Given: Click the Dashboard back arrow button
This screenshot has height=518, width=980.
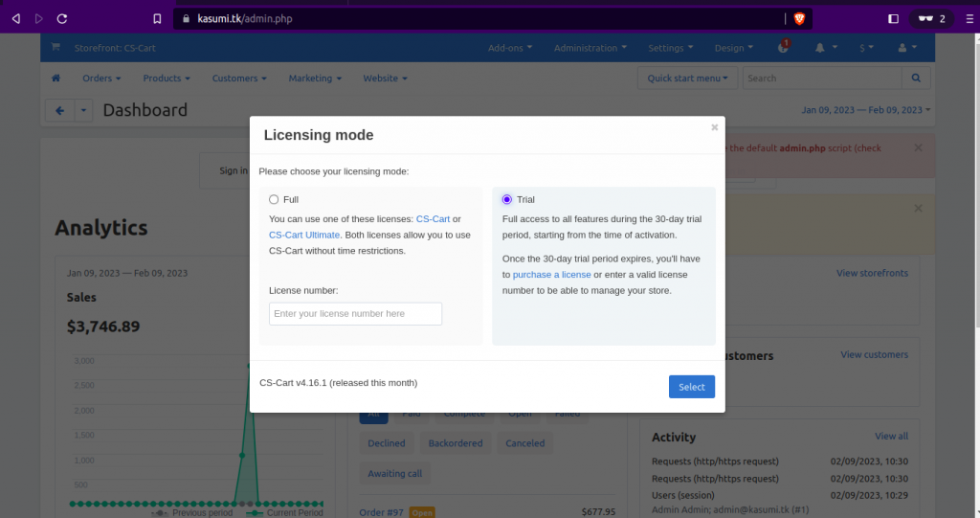Looking at the screenshot, I should [x=60, y=111].
